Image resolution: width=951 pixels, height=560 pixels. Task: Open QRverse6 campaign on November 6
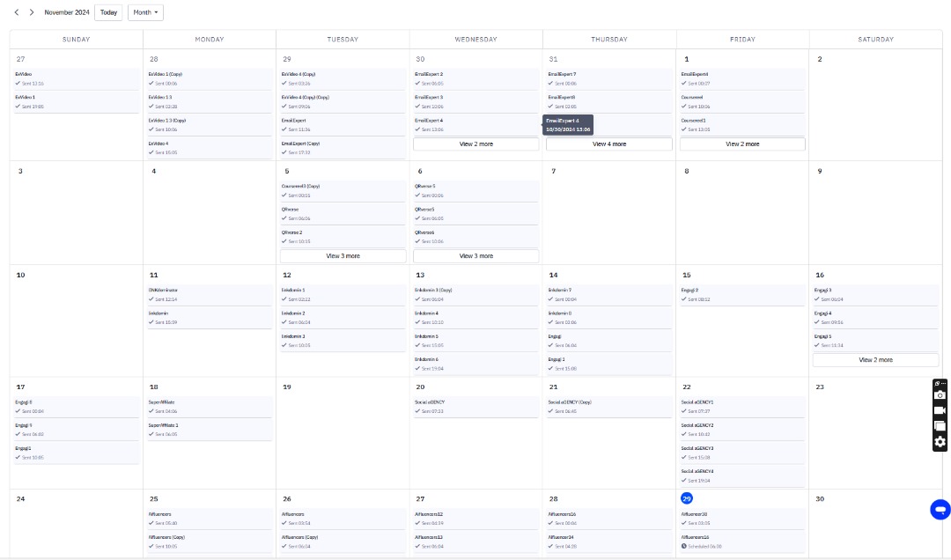pos(476,237)
